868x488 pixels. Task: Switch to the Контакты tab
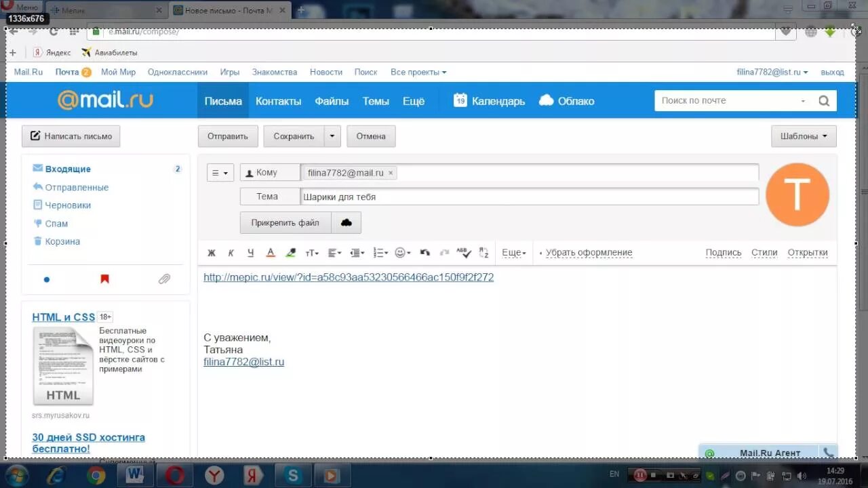(x=278, y=101)
